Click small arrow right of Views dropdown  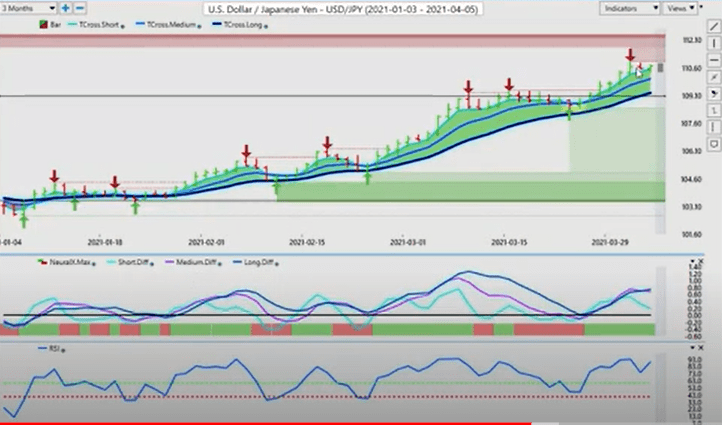(701, 7)
